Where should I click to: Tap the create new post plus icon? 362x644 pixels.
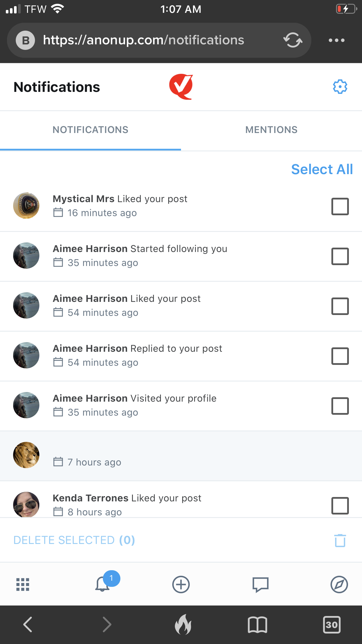click(181, 584)
